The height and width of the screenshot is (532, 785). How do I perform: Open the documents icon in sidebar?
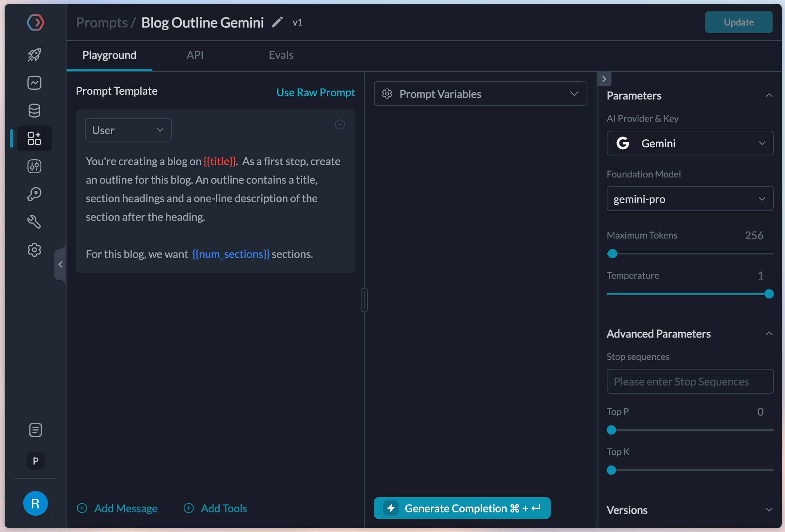[x=35, y=430]
